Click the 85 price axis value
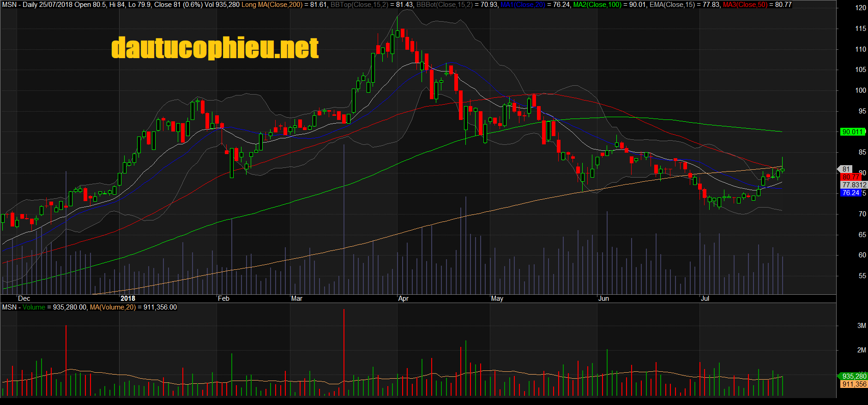 [x=862, y=152]
